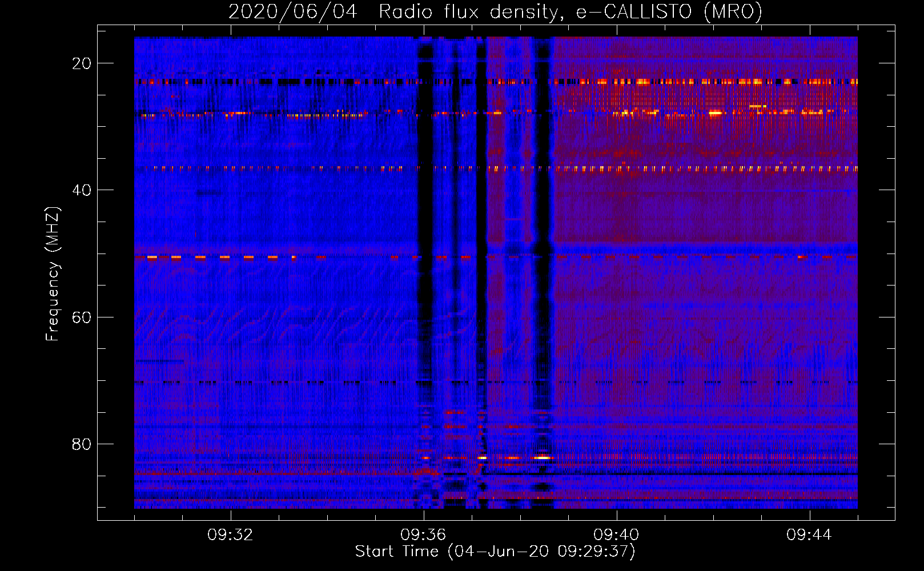Click the 09:44 time tick label
This screenshot has height=571, width=924.
tap(809, 535)
